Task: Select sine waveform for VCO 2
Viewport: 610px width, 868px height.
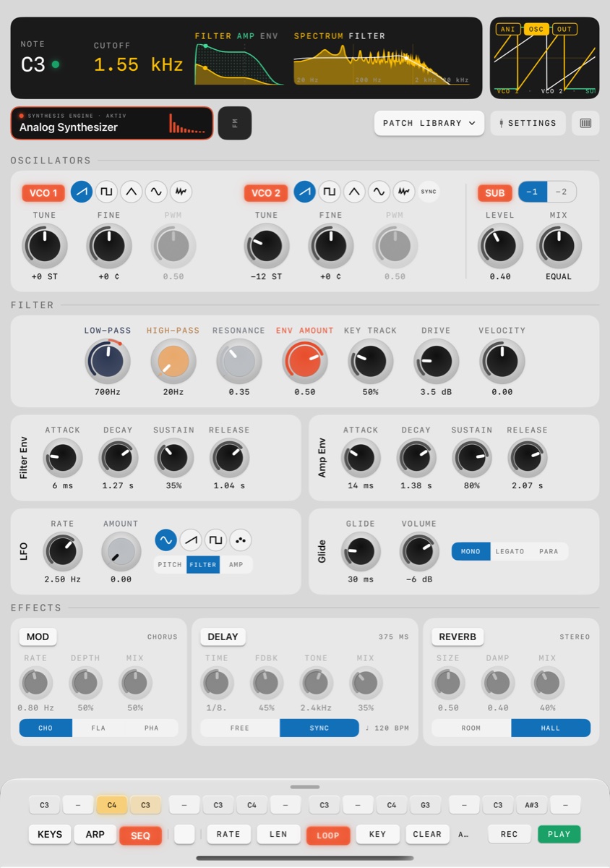Action: (x=378, y=192)
